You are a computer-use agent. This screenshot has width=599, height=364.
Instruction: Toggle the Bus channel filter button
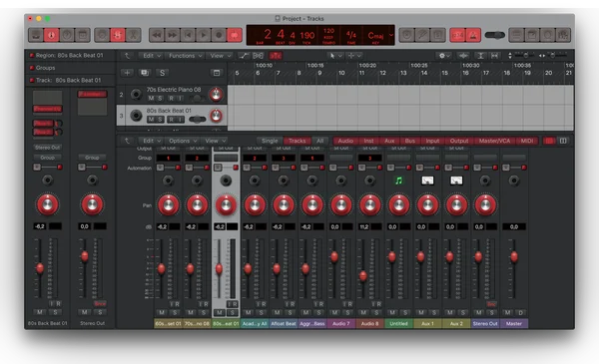click(410, 141)
